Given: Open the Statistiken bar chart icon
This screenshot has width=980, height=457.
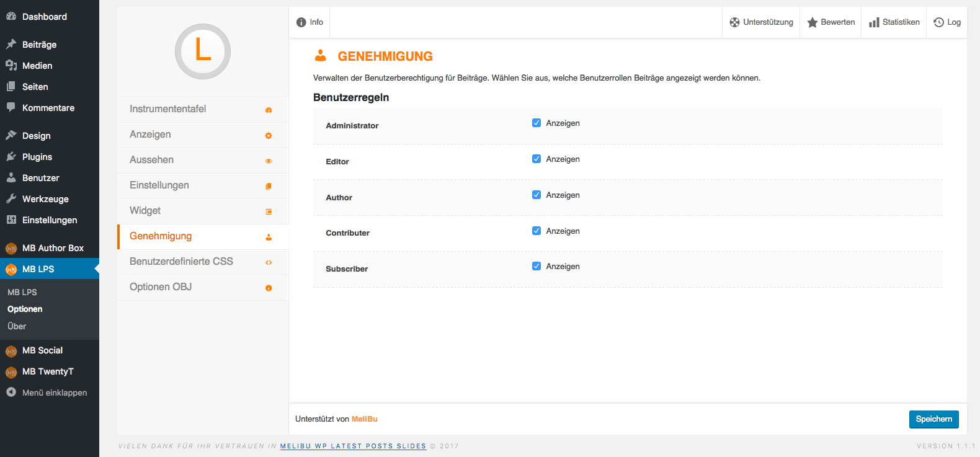Looking at the screenshot, I should click(x=874, y=22).
